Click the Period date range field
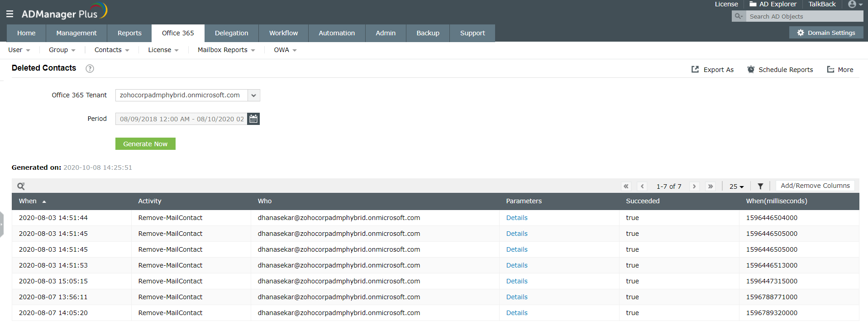This screenshot has width=868, height=330. [x=181, y=119]
